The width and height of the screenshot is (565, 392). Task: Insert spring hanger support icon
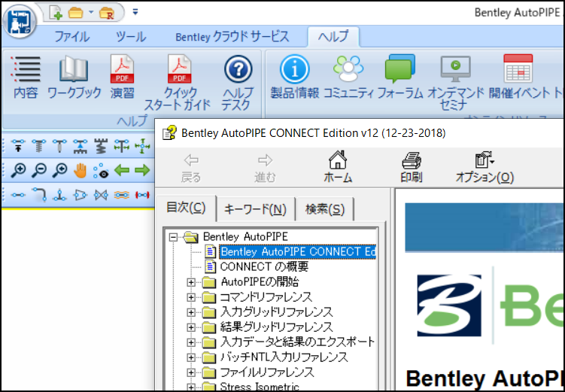(x=39, y=146)
